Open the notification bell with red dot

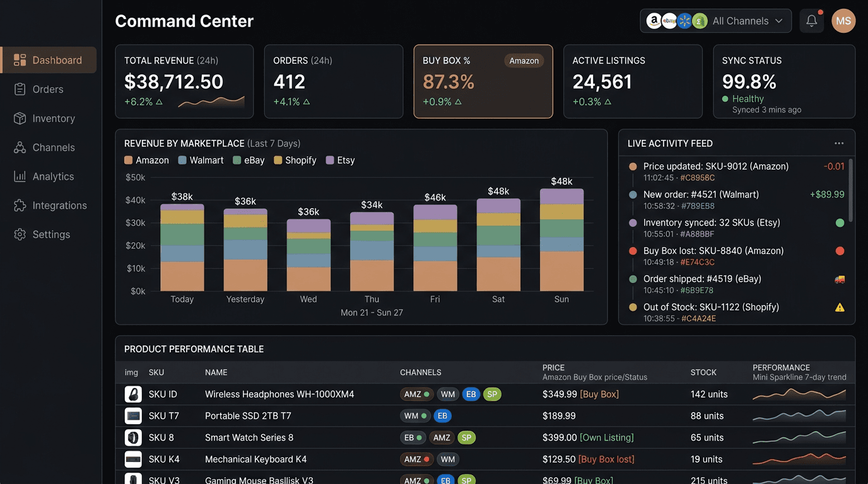(811, 20)
